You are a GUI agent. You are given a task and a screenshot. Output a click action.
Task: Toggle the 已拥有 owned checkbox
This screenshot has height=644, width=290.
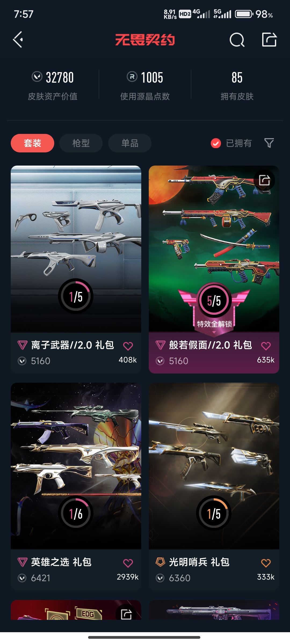[216, 143]
